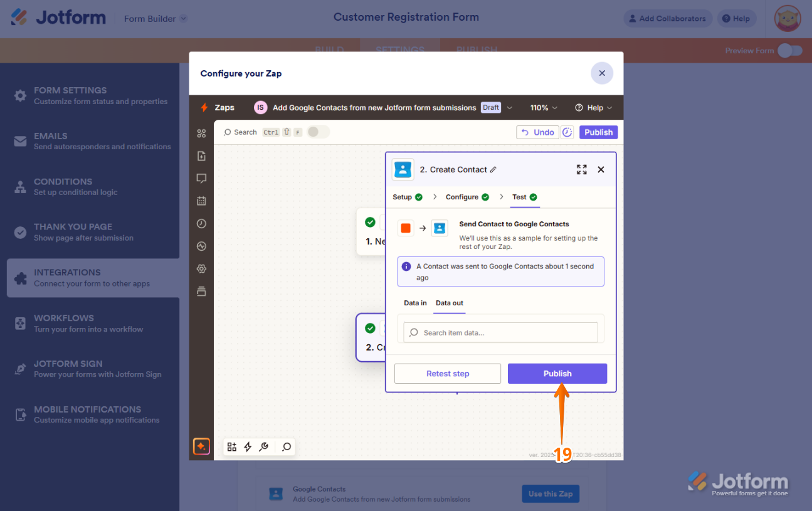Click the Add Collaborators button
This screenshot has height=511, width=812.
668,18
